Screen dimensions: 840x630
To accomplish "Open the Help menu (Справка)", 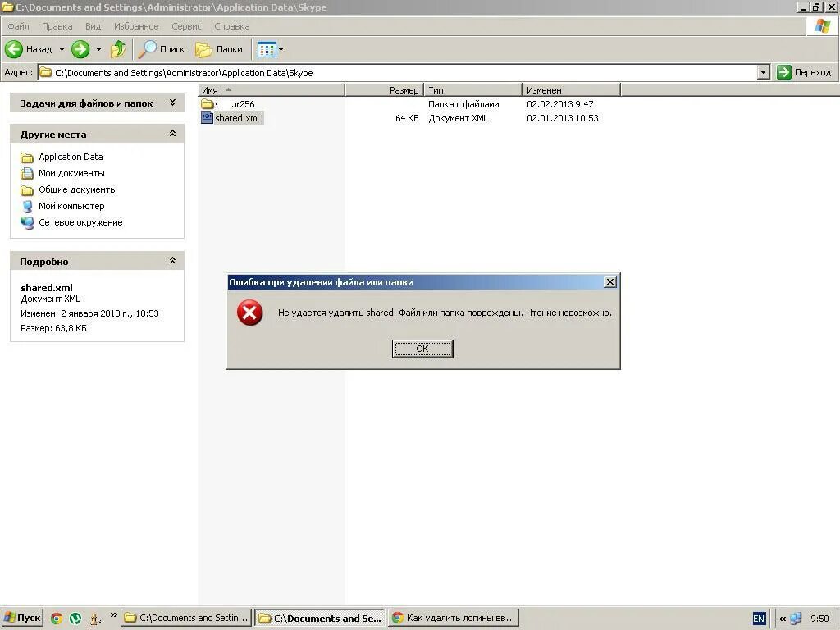I will pyautogui.click(x=231, y=26).
